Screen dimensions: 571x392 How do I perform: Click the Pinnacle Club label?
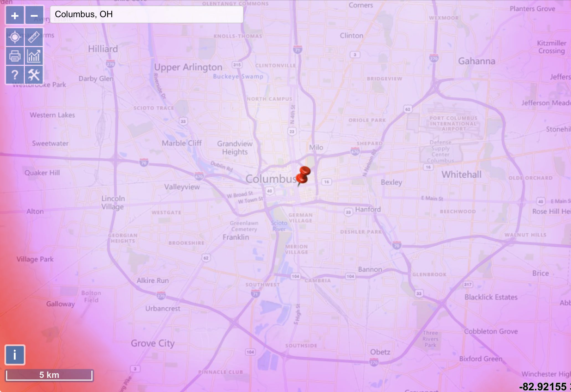[220, 372]
